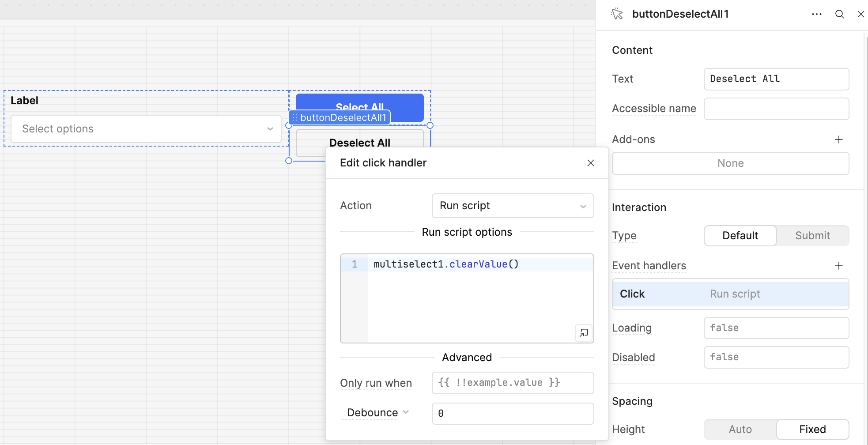Set interaction type to Default
Screen dimensions: 868x445
(740, 236)
